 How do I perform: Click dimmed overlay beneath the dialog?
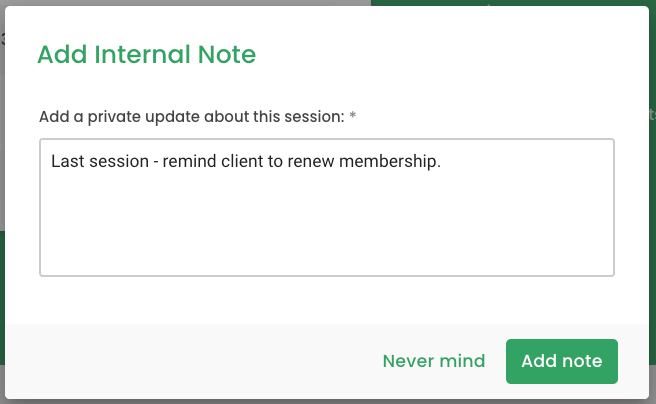coord(328,402)
